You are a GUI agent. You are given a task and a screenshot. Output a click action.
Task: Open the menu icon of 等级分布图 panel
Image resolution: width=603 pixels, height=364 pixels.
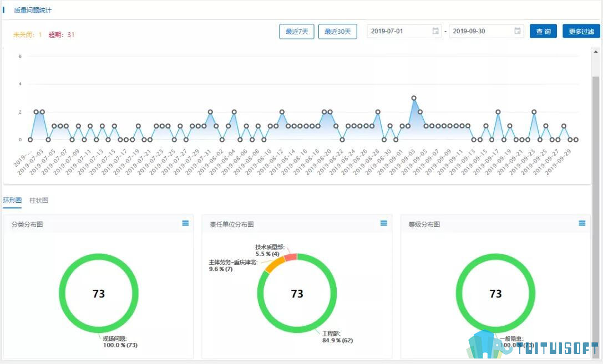pyautogui.click(x=582, y=223)
